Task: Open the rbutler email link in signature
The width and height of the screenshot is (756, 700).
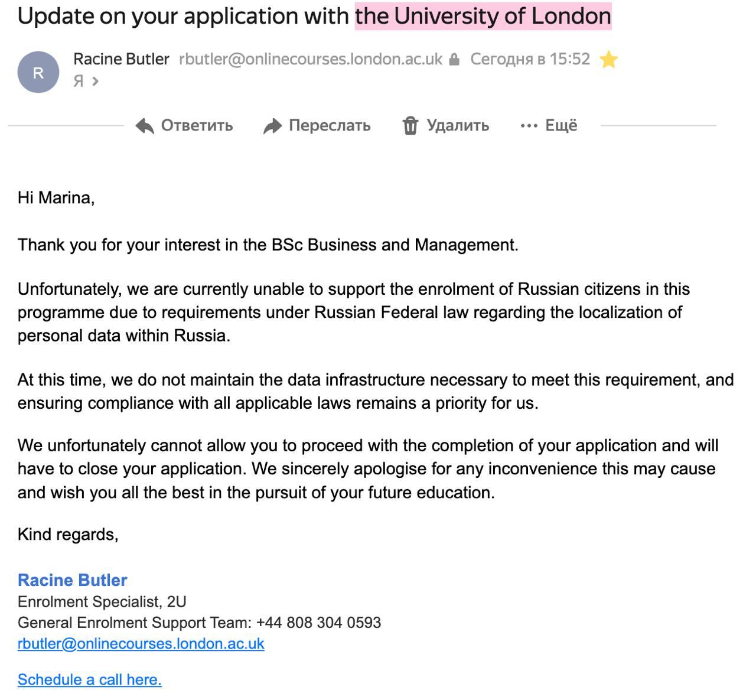Action: [x=141, y=643]
